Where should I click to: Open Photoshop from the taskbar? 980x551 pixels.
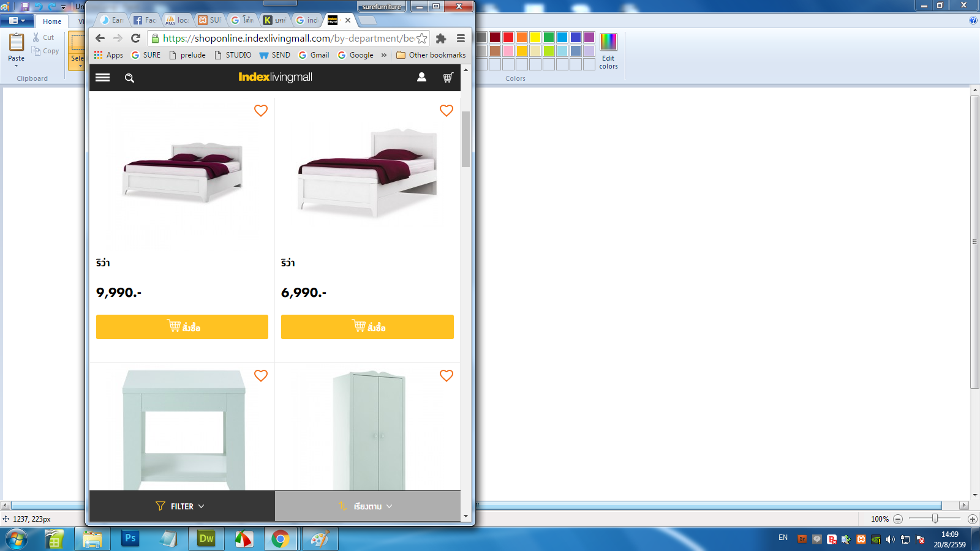coord(130,539)
